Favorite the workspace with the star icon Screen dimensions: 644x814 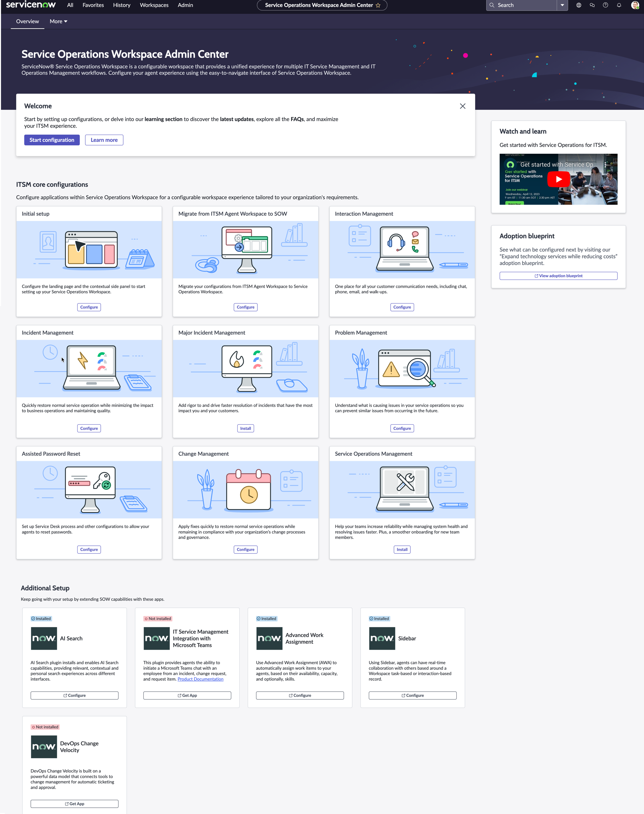click(378, 5)
